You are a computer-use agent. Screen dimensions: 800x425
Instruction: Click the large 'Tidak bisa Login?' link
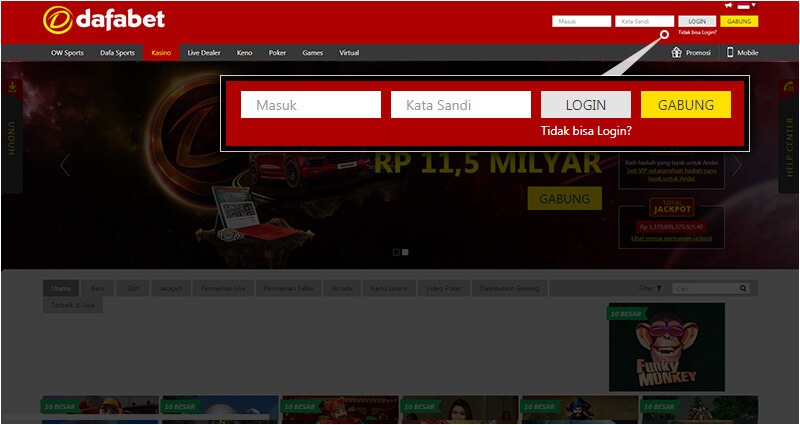pos(586,131)
